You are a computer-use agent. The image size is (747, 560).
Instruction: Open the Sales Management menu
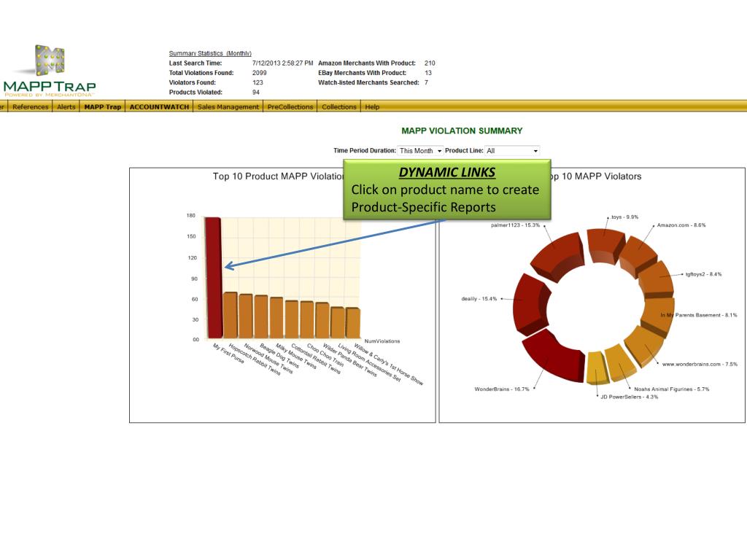point(228,106)
